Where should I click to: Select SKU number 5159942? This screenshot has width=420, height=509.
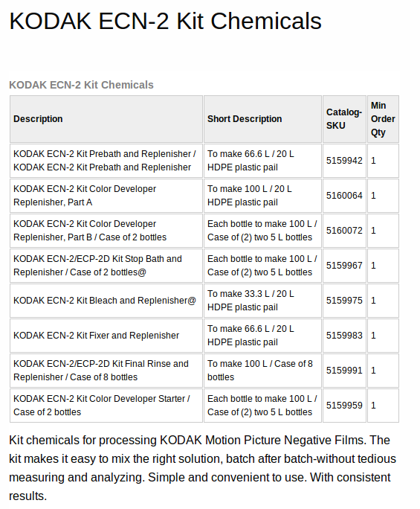pyautogui.click(x=344, y=161)
